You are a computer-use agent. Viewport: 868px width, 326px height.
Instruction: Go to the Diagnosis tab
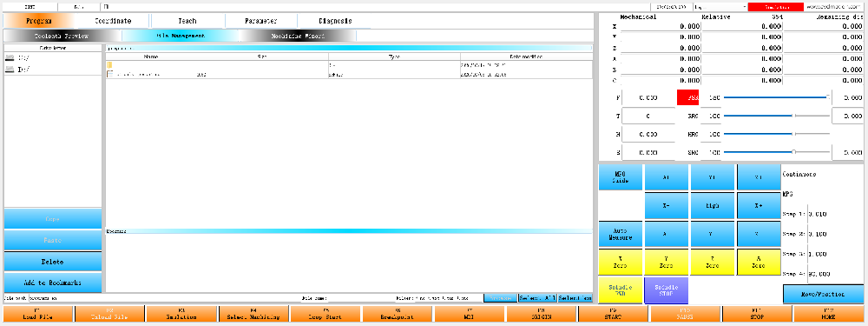[335, 21]
